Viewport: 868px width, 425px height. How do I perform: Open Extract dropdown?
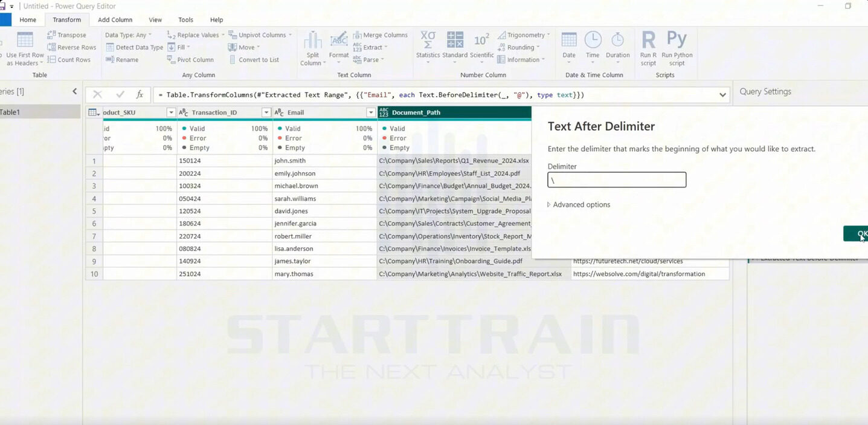(370, 47)
